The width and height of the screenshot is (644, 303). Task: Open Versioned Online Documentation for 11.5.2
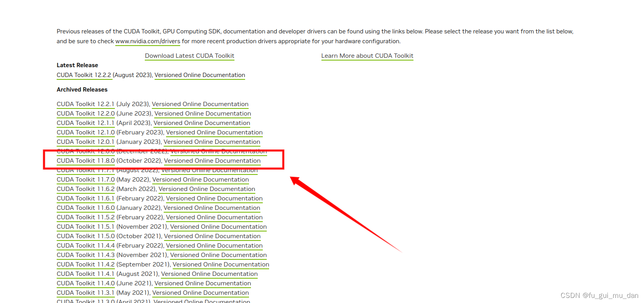click(x=214, y=217)
